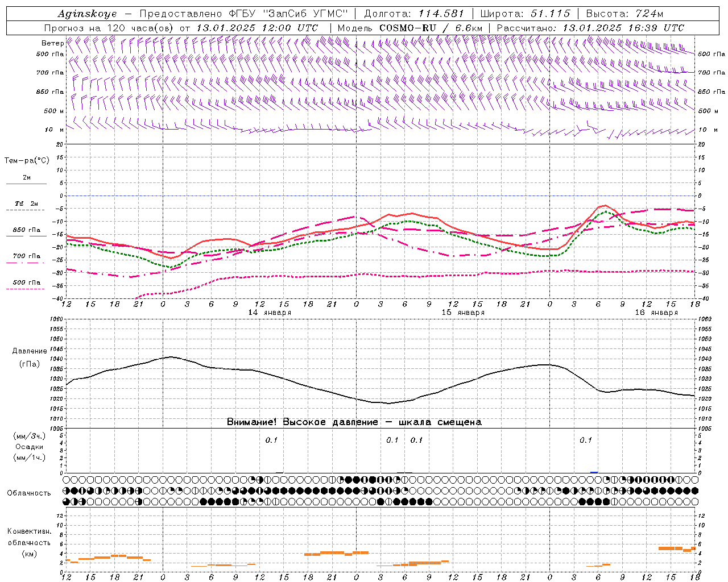This screenshot has width=728, height=582.
Task: Click the "Ветер" wind panel label
Action: pyautogui.click(x=52, y=43)
